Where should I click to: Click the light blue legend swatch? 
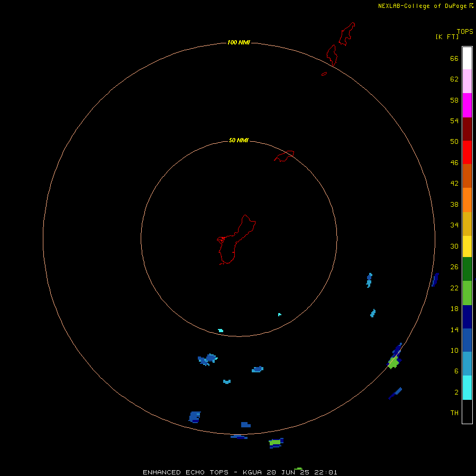click(x=467, y=364)
